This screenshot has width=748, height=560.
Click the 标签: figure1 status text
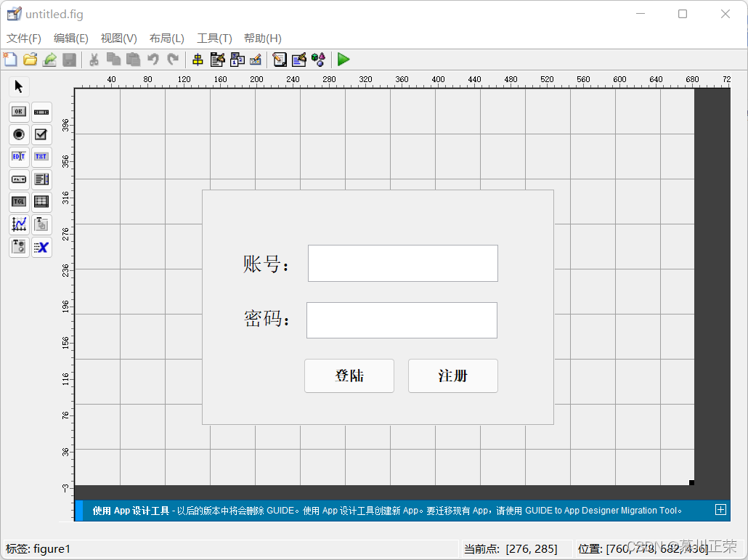point(38,549)
